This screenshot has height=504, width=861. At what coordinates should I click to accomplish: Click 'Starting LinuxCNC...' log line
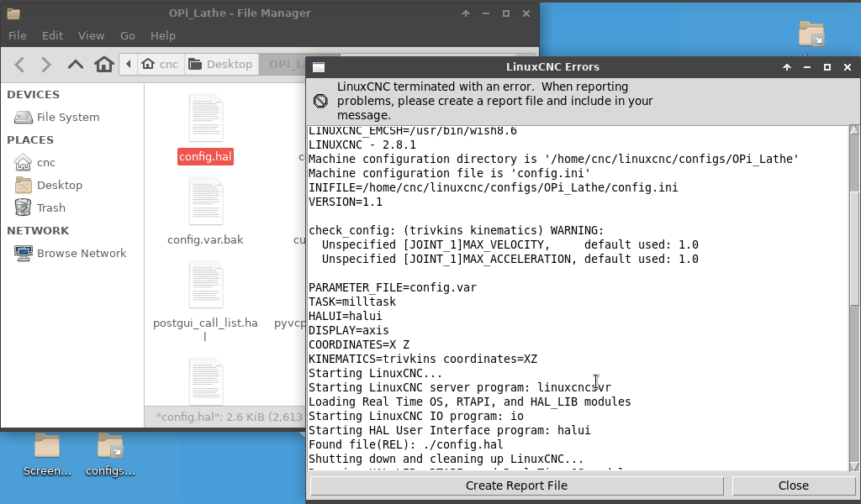pos(375,373)
